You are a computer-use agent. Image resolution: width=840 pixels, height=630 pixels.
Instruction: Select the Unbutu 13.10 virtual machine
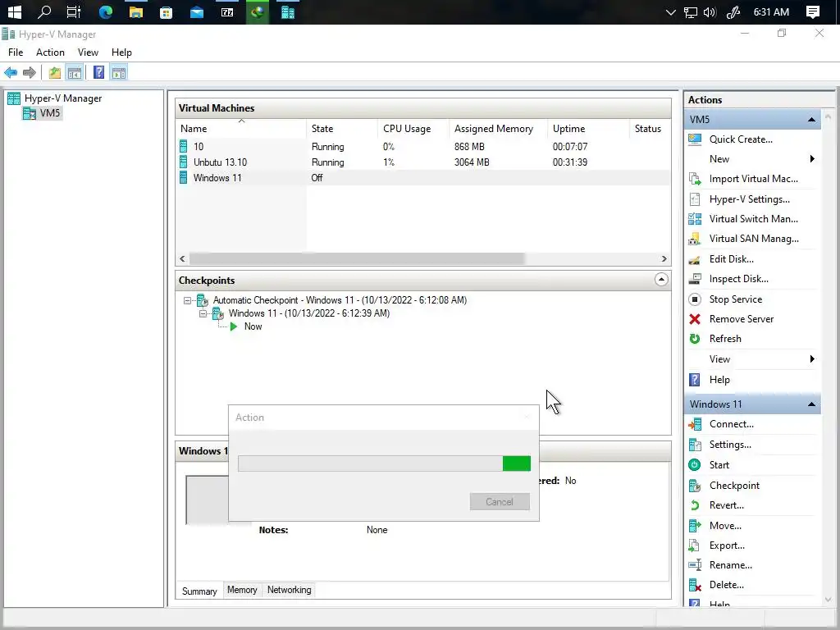[x=220, y=162]
